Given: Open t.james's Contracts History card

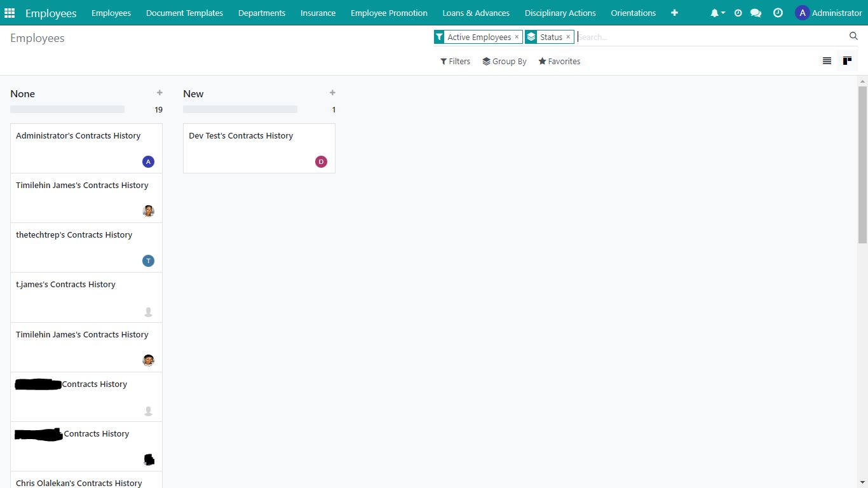Looking at the screenshot, I should [x=86, y=297].
